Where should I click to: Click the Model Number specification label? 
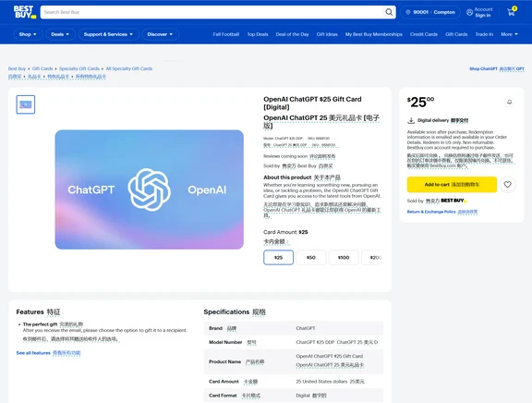225,342
